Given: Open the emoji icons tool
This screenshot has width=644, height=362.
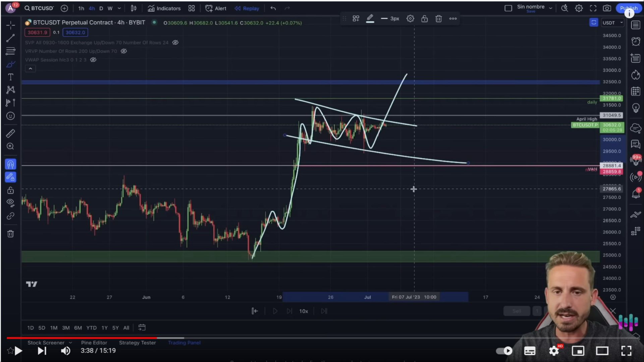Looking at the screenshot, I should click(x=10, y=116).
